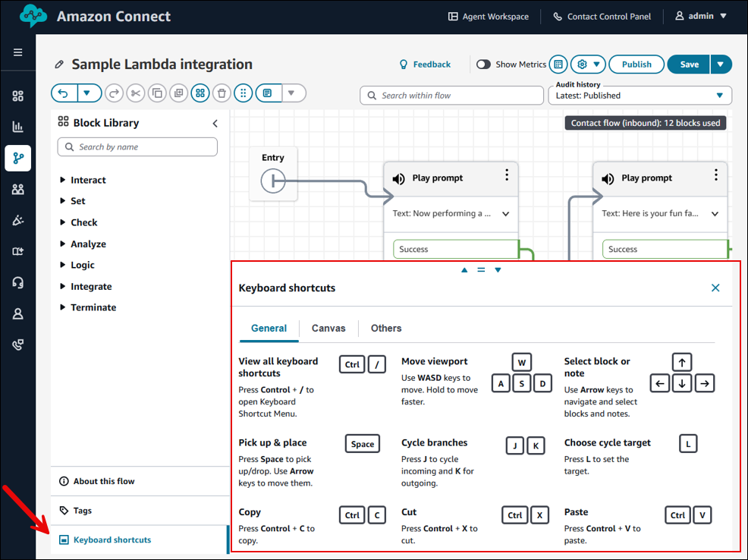Screen dimensions: 748x560
Task: Switch to the Others shortcuts tab
Action: (386, 329)
